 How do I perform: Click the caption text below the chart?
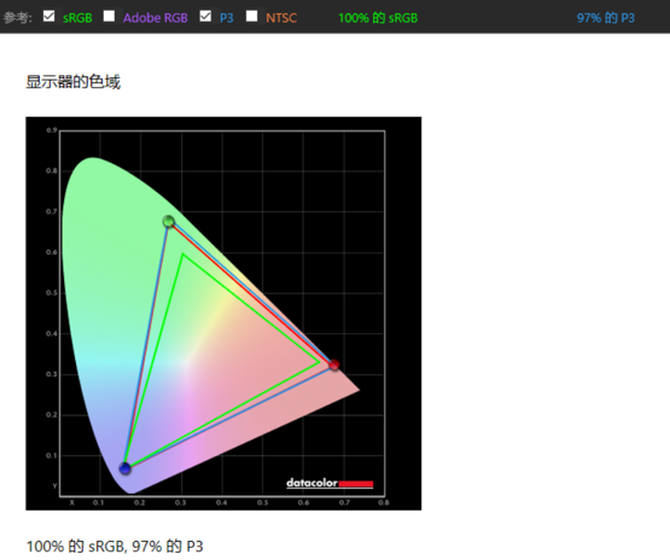pos(114,546)
